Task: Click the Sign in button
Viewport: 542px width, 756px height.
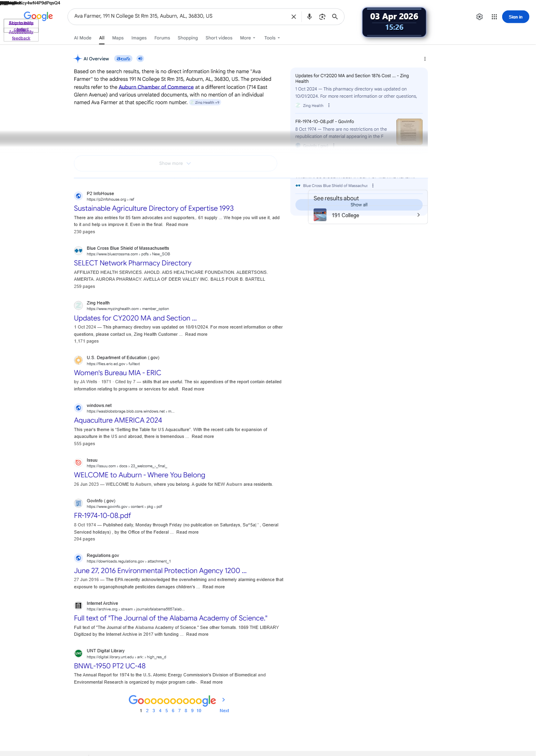Action: tap(515, 17)
